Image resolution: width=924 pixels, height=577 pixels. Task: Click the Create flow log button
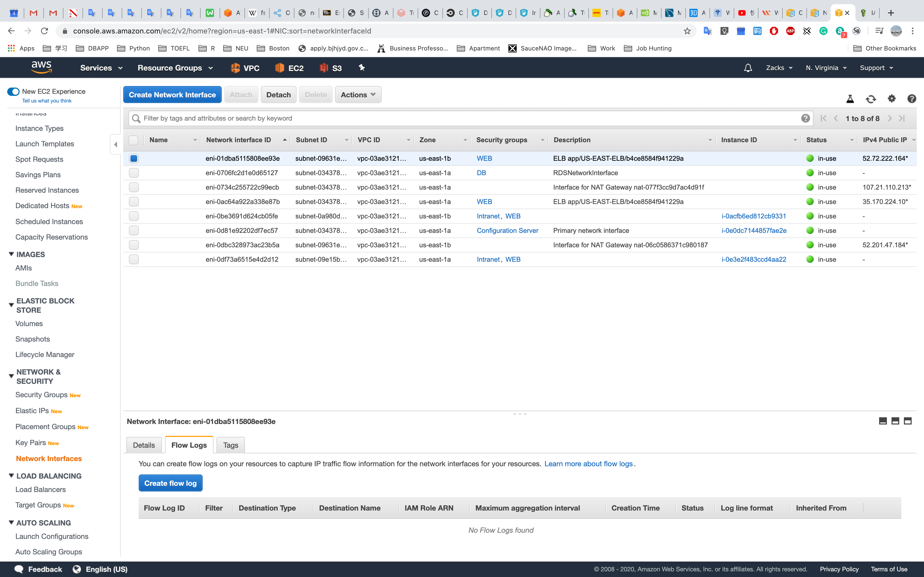pyautogui.click(x=170, y=483)
